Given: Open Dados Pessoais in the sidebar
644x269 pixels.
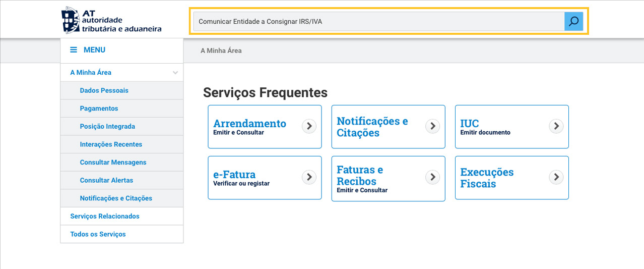Looking at the screenshot, I should pos(104,90).
